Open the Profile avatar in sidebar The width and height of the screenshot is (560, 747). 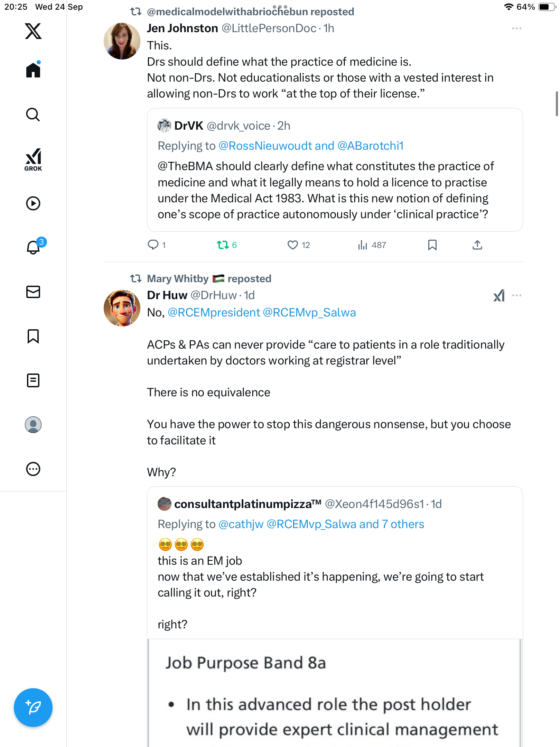click(x=33, y=425)
